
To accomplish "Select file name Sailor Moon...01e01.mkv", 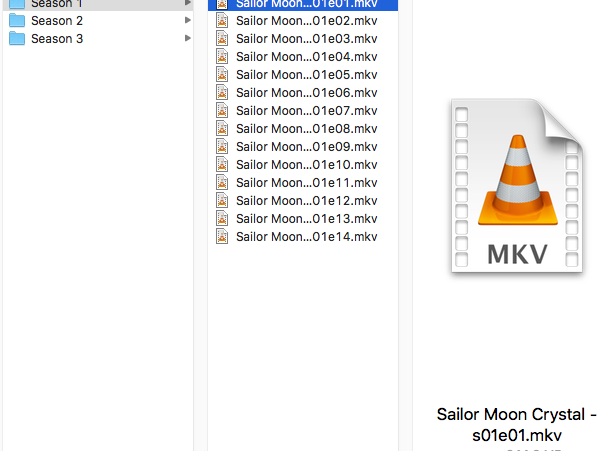I will click(x=307, y=4).
